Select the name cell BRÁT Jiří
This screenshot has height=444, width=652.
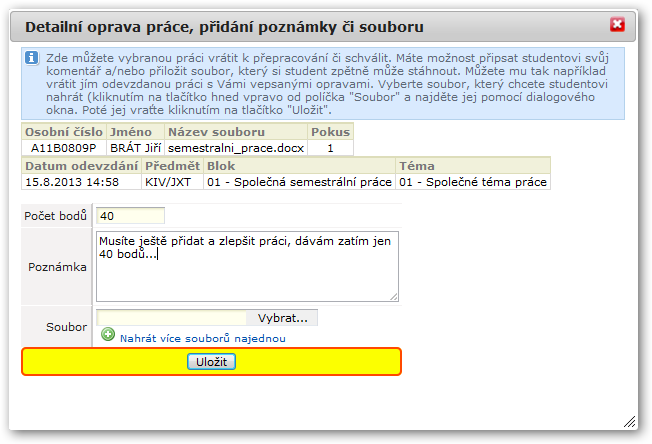point(136,148)
